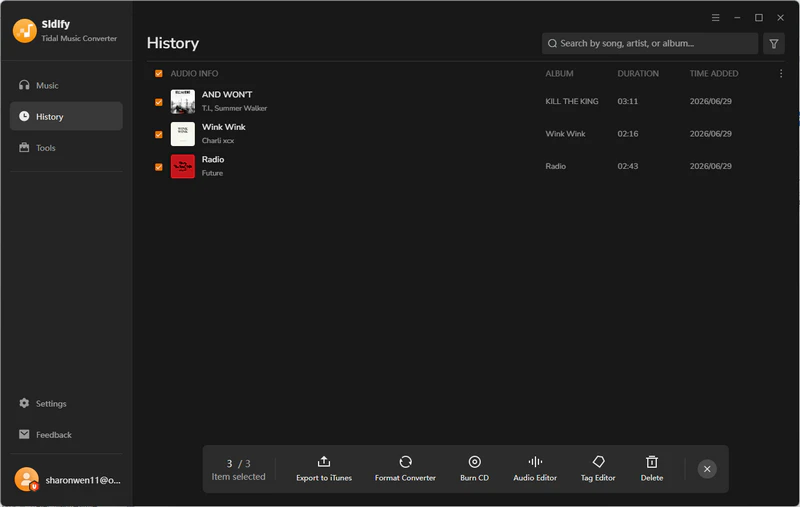The height and width of the screenshot is (507, 800).
Task: Select the History sidebar item
Action: point(66,116)
